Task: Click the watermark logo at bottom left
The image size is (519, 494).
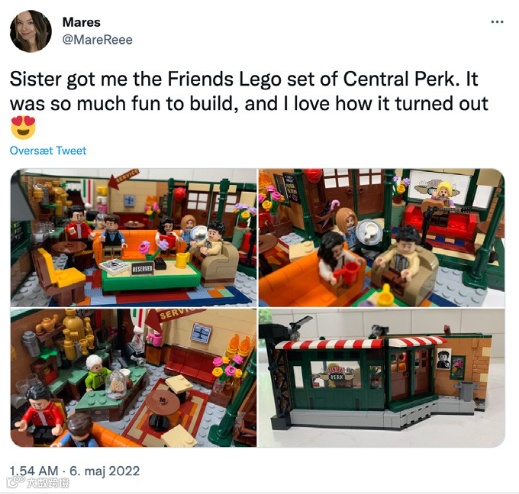Action: point(39,482)
